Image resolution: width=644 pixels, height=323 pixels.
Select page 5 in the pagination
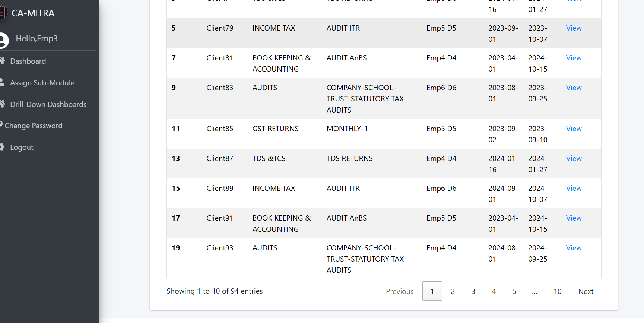[x=514, y=291]
